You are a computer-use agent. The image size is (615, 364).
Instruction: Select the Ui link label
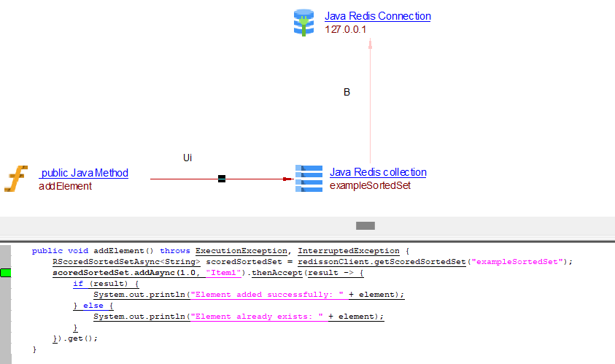(x=187, y=158)
